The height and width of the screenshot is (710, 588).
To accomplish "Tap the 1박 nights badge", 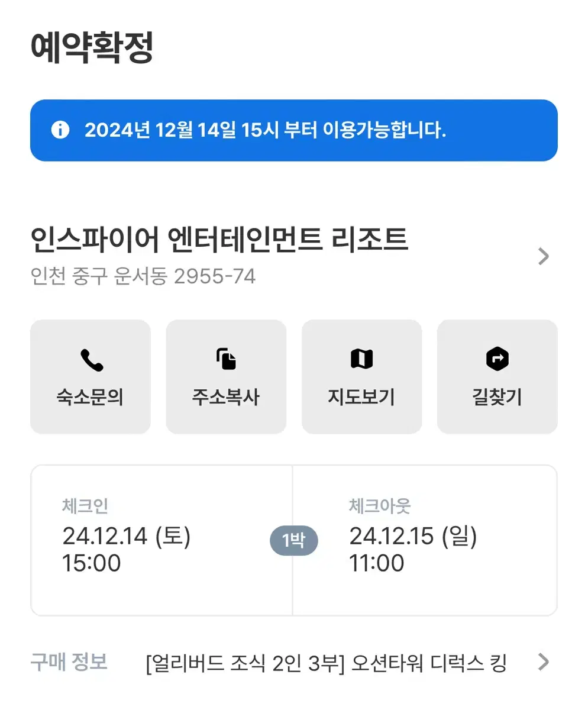I will [x=293, y=540].
